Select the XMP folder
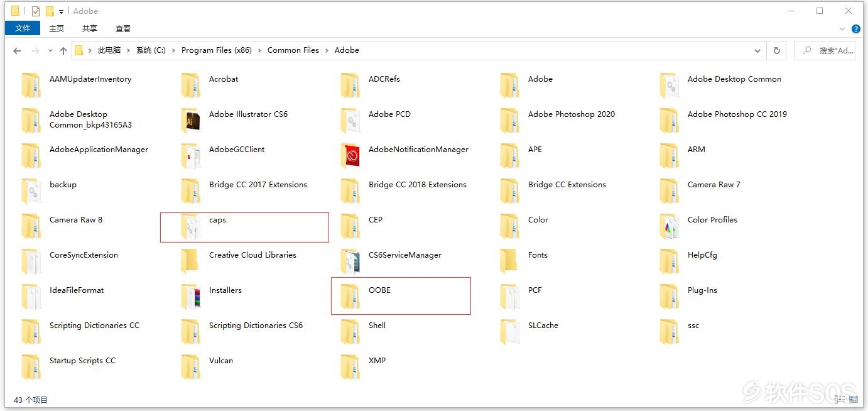Viewport: 868px width, 411px height. pyautogui.click(x=377, y=361)
